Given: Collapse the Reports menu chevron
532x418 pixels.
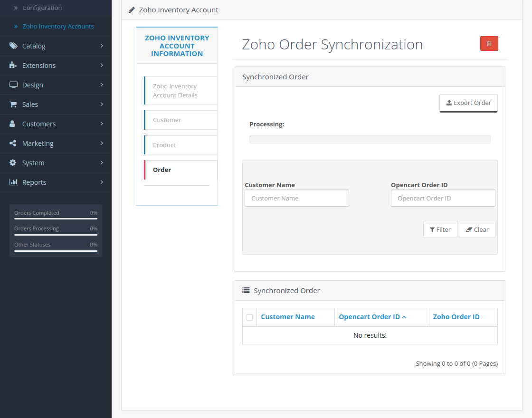Looking at the screenshot, I should pyautogui.click(x=101, y=182).
